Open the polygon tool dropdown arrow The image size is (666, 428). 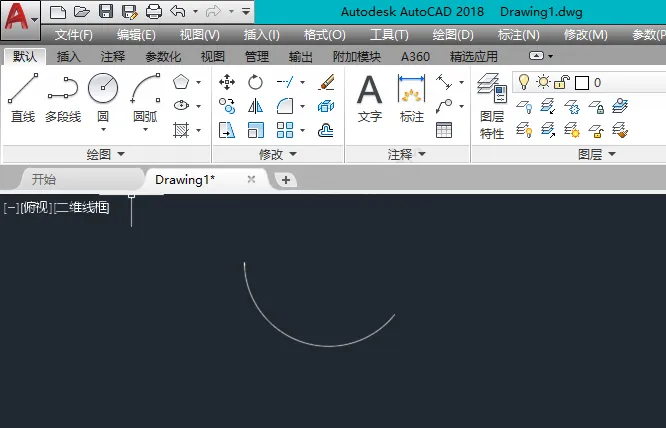point(199,82)
